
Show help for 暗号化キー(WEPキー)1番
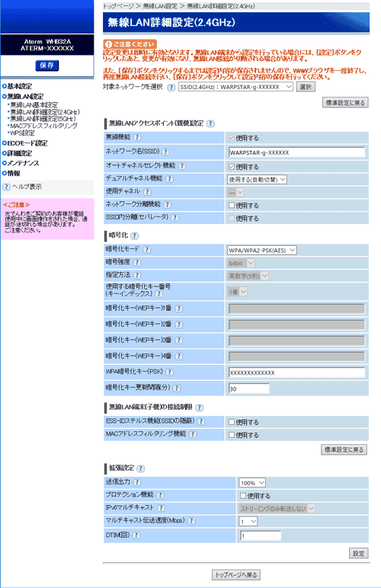[x=178, y=308]
